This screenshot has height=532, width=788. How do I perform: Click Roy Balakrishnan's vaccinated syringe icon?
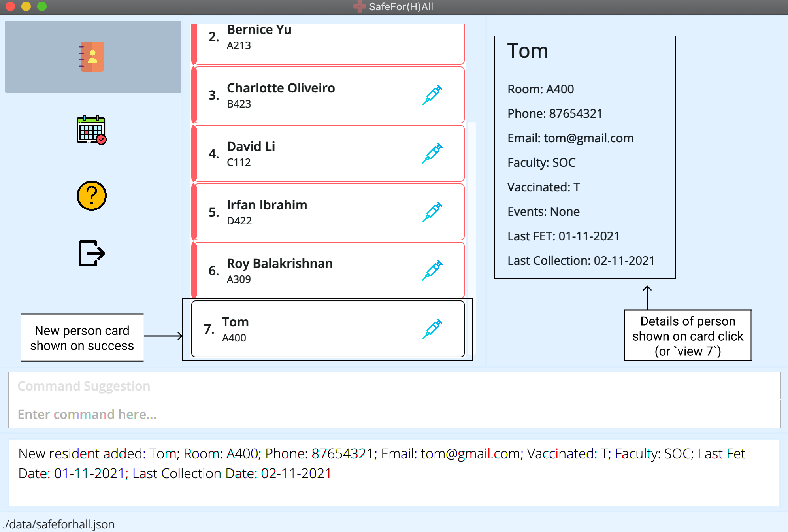click(432, 270)
